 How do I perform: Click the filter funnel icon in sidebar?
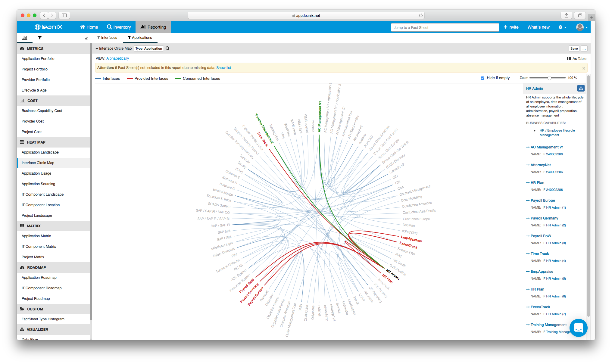click(x=40, y=38)
